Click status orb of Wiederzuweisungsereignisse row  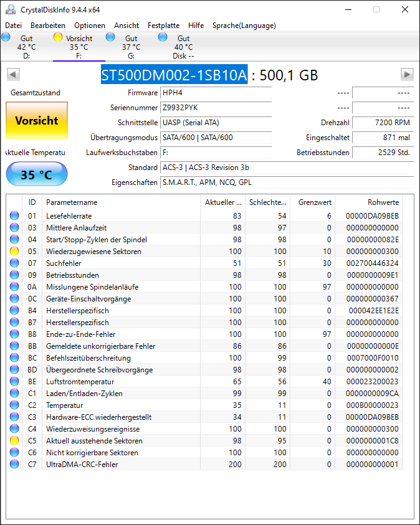14,429
